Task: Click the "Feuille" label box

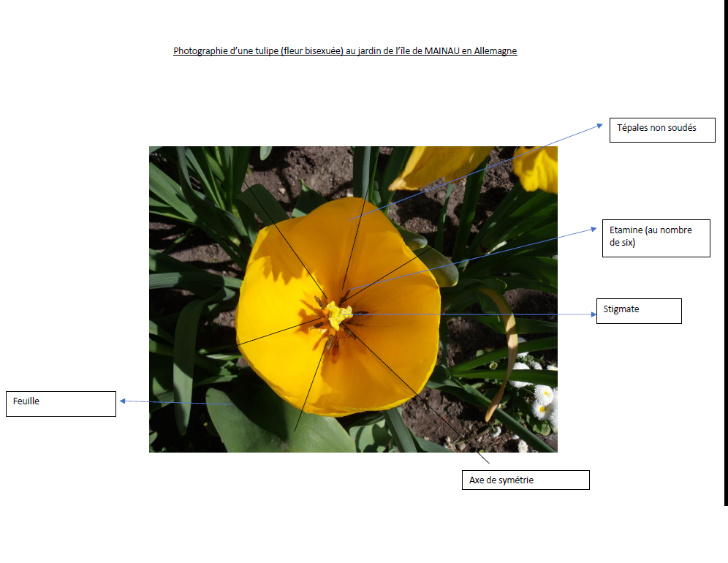Action: click(x=60, y=403)
